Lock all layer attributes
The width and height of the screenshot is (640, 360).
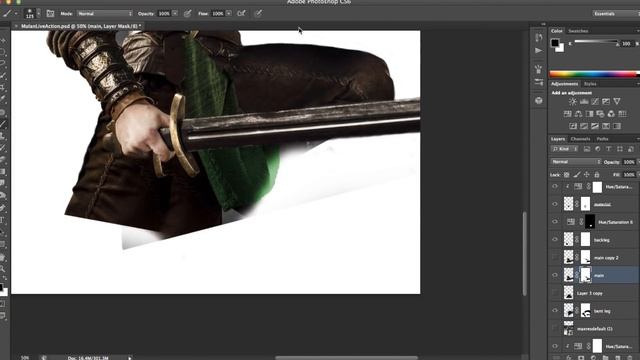pos(597,175)
